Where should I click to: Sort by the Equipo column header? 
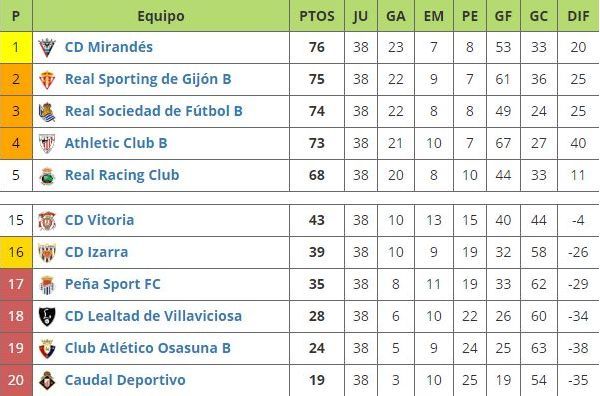click(161, 16)
